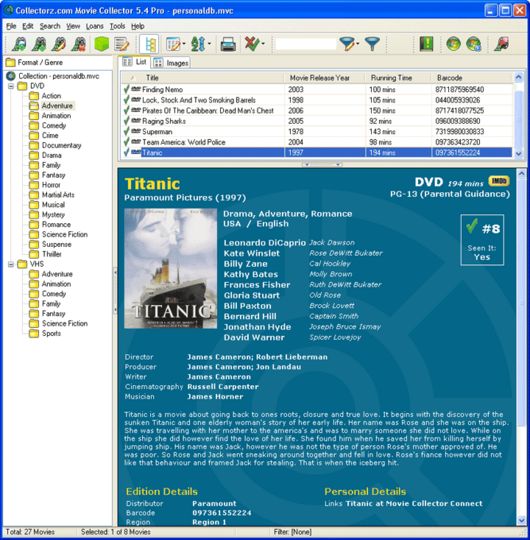Toggle seen checkmark for Team America
The width and height of the screenshot is (530, 540).
point(126,142)
